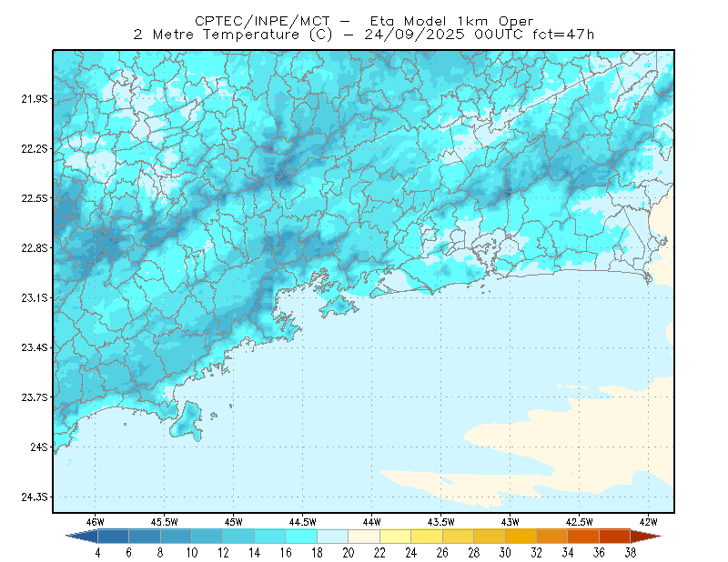Click the dark blue below-4 arrow on colorbar
Viewport: 728px width, 562px height.
[84, 537]
